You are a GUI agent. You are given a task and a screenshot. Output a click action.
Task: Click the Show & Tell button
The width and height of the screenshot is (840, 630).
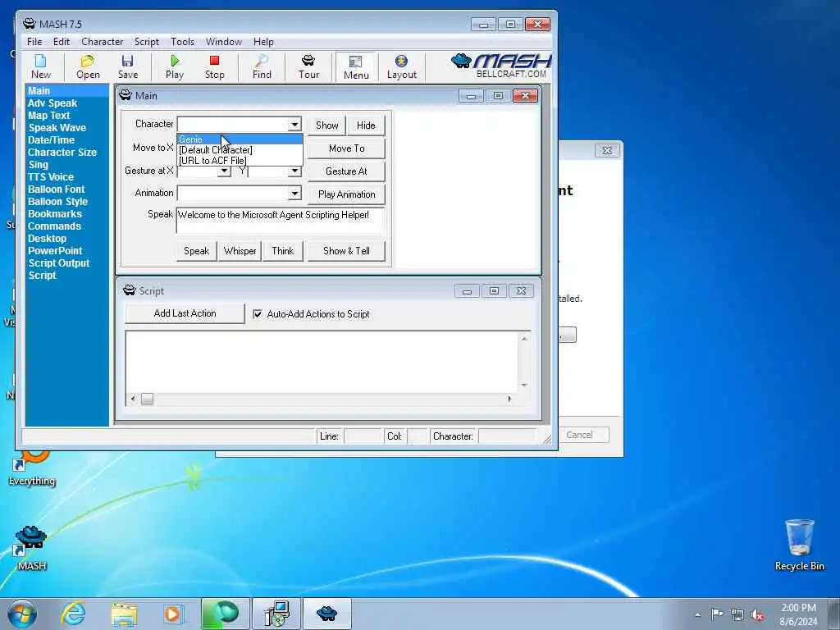(x=347, y=251)
